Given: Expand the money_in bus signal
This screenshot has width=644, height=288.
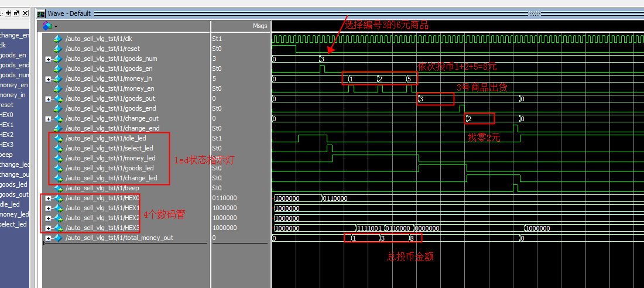Looking at the screenshot, I should tap(48, 78).
